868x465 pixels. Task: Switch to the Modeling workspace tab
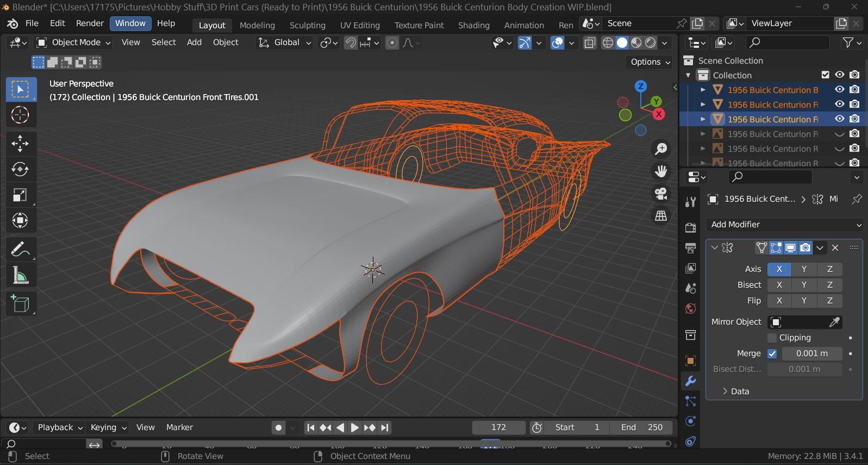(257, 25)
